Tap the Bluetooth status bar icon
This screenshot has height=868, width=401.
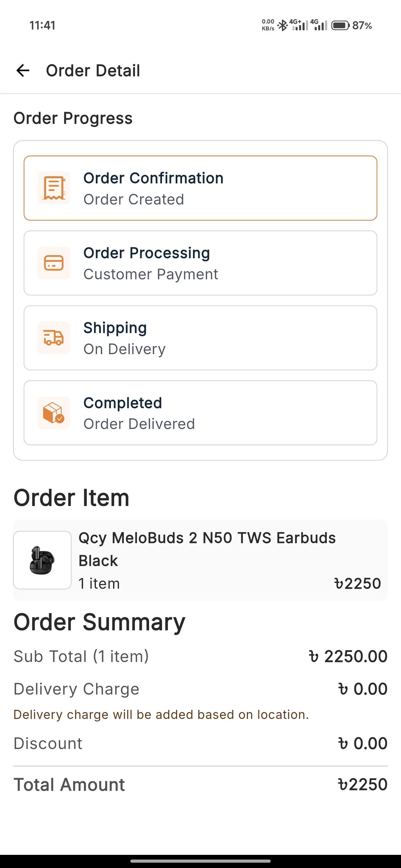click(x=282, y=26)
